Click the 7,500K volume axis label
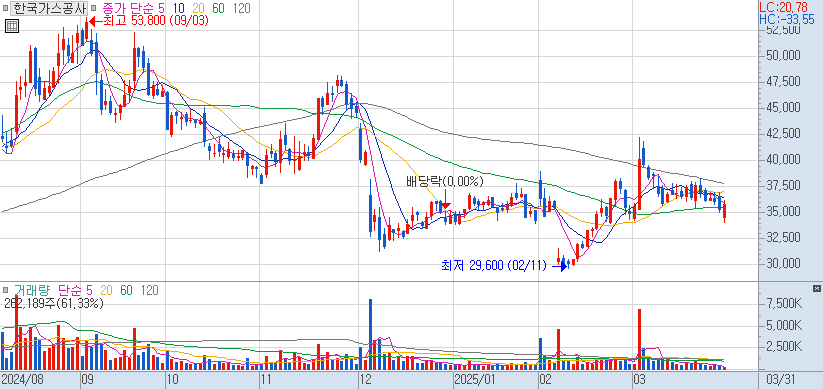Screen dimensions: 823x389 point(784,304)
